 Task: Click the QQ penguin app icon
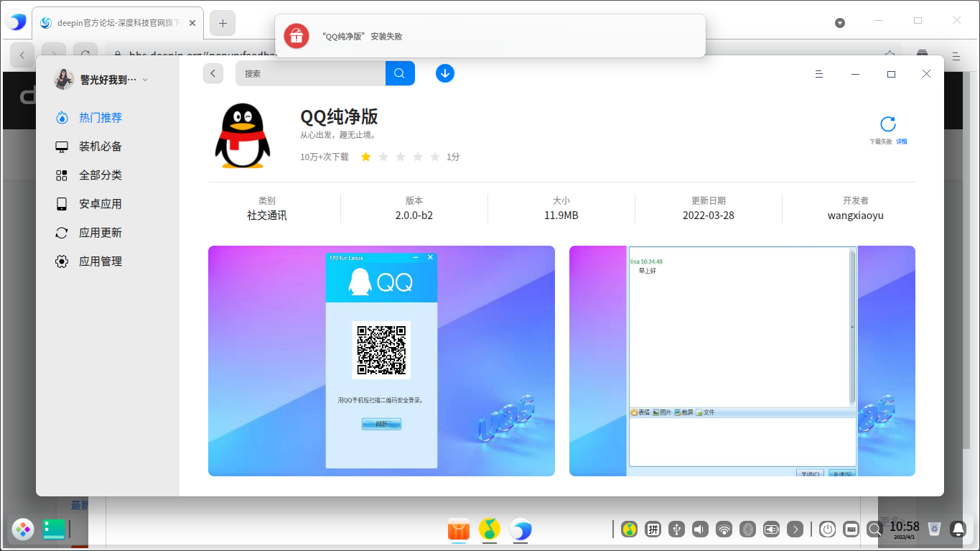[243, 136]
